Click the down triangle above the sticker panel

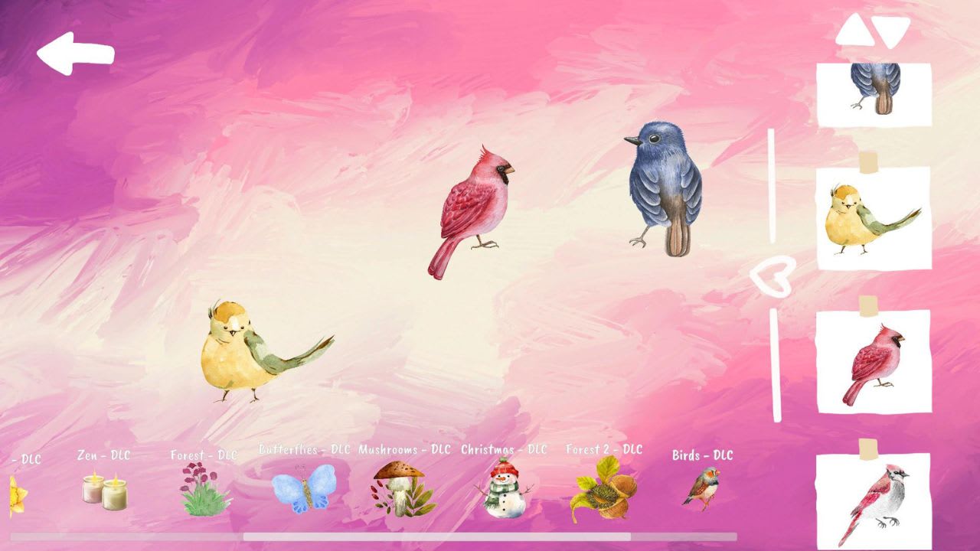point(891,31)
